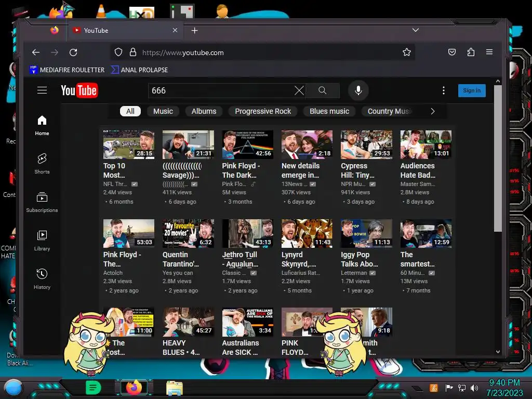Select the Albums filter chip

tap(204, 111)
